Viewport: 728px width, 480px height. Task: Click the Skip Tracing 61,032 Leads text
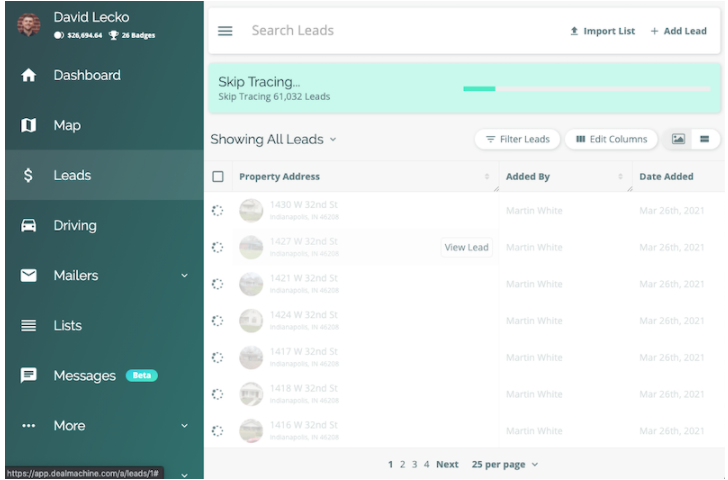tap(274, 97)
